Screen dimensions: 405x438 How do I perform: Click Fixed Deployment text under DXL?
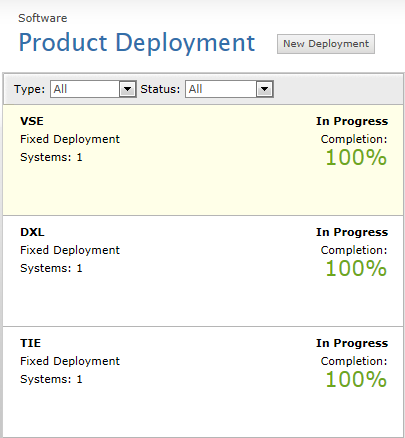click(70, 250)
